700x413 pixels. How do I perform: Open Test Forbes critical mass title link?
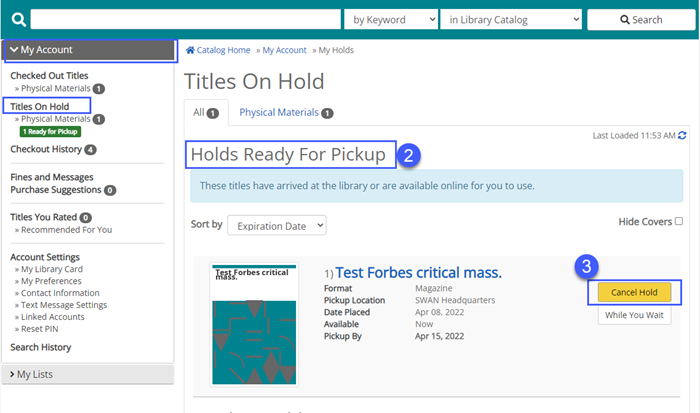click(x=418, y=272)
